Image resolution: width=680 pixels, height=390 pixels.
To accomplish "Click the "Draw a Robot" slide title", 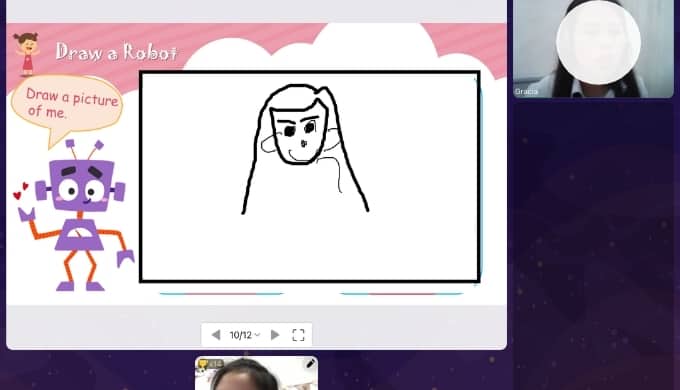I will click(x=117, y=52).
